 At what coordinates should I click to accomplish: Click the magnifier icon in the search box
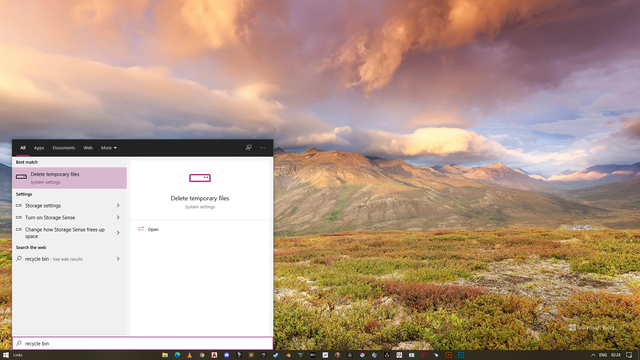point(19,343)
